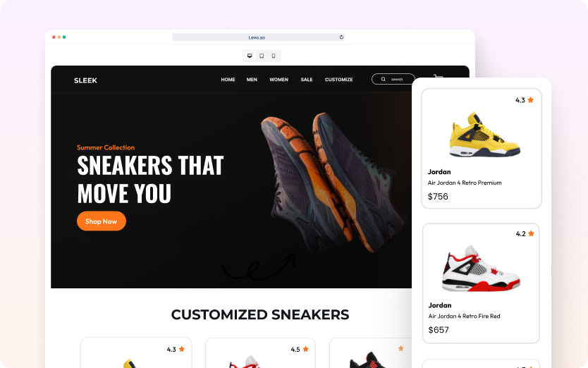Focus the search input field
588x368 pixels.
393,79
